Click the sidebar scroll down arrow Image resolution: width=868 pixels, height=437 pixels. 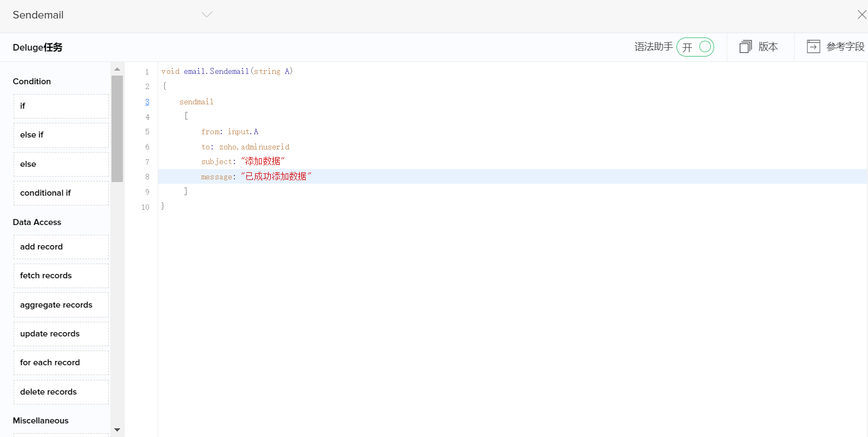click(x=117, y=430)
